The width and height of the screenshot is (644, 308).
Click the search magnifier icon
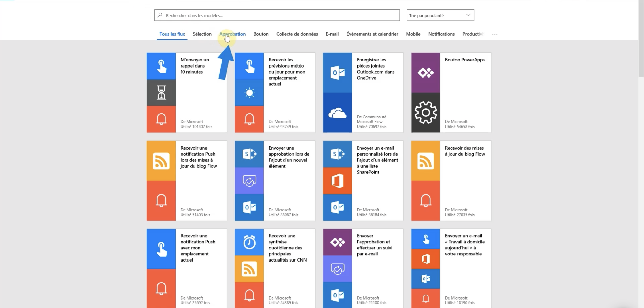pyautogui.click(x=160, y=15)
